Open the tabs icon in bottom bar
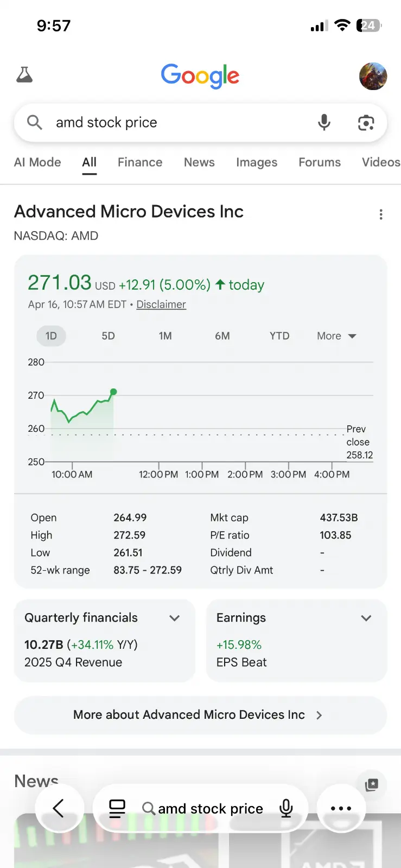 point(117,809)
